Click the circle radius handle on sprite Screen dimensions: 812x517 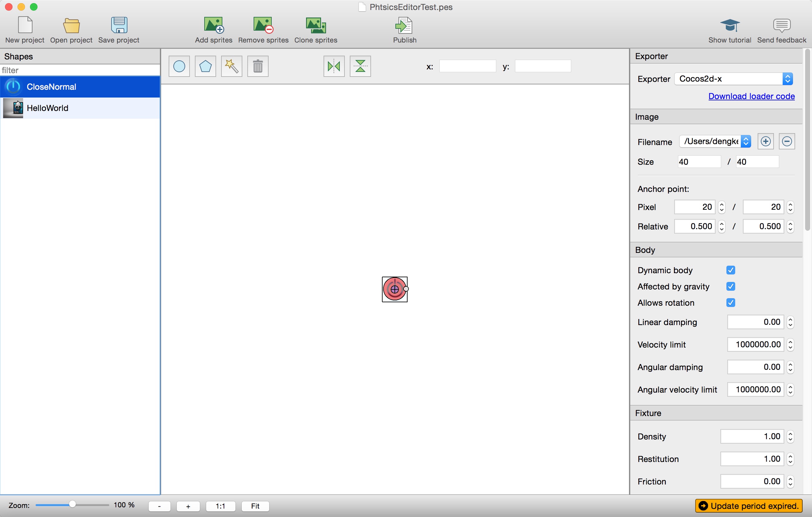coord(406,289)
